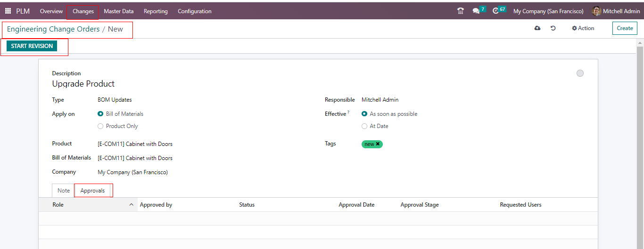This screenshot has height=249, width=644.
Task: Click the support headset icon
Action: pos(461,11)
